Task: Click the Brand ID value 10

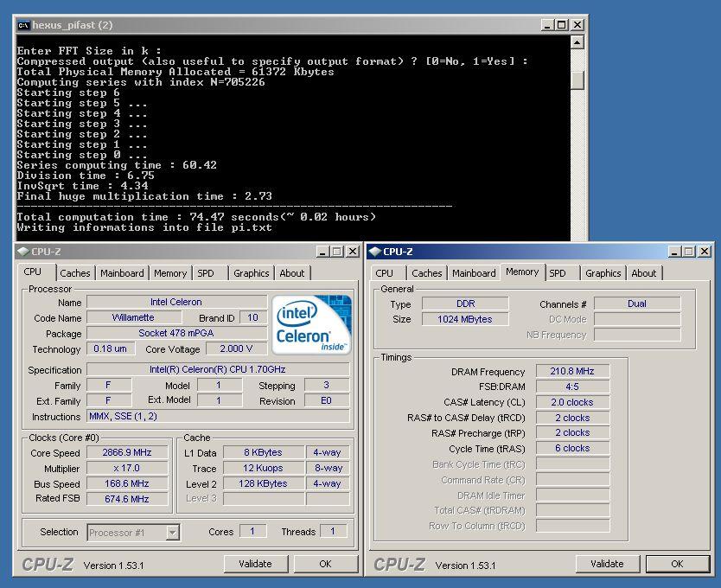Action: [x=253, y=317]
